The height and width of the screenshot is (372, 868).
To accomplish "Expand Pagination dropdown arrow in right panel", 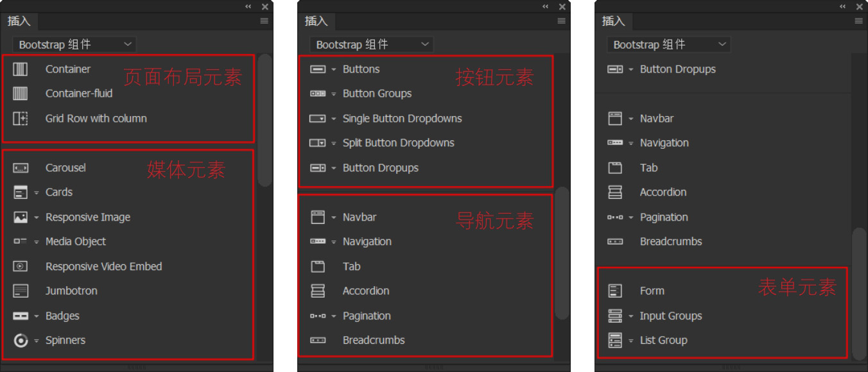I will (631, 217).
